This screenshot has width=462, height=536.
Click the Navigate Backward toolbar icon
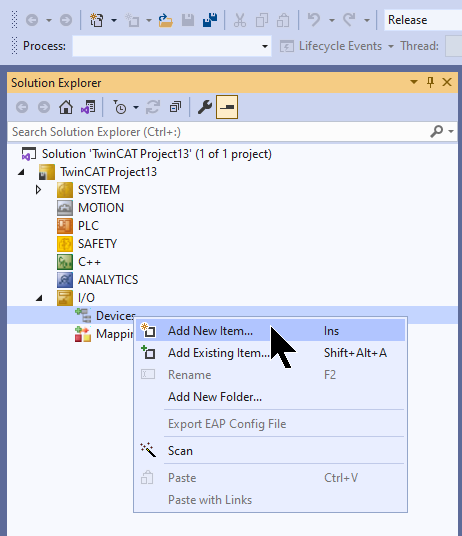[x=32, y=20]
